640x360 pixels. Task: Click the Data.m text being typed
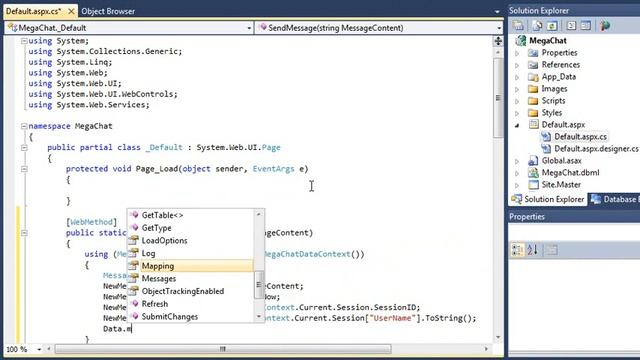118,329
